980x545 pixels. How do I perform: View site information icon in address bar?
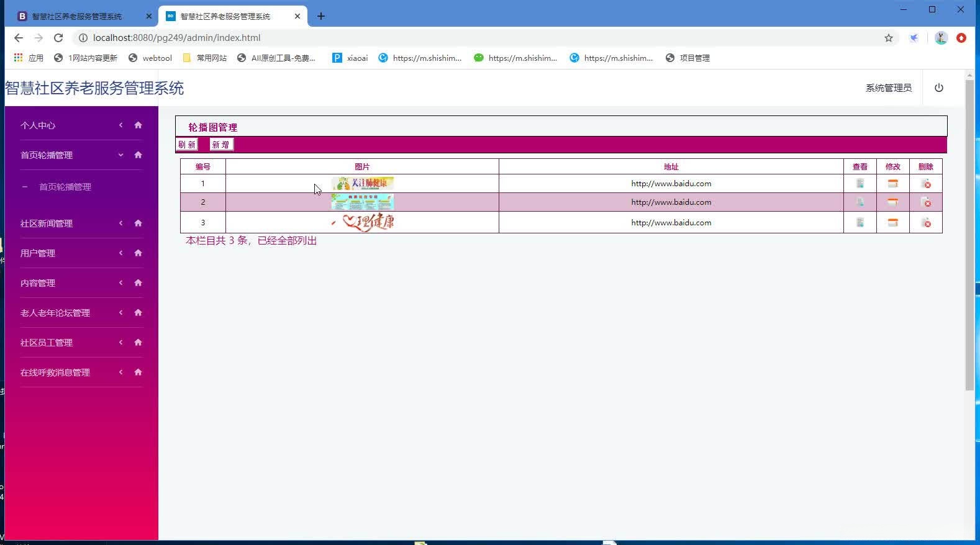83,38
